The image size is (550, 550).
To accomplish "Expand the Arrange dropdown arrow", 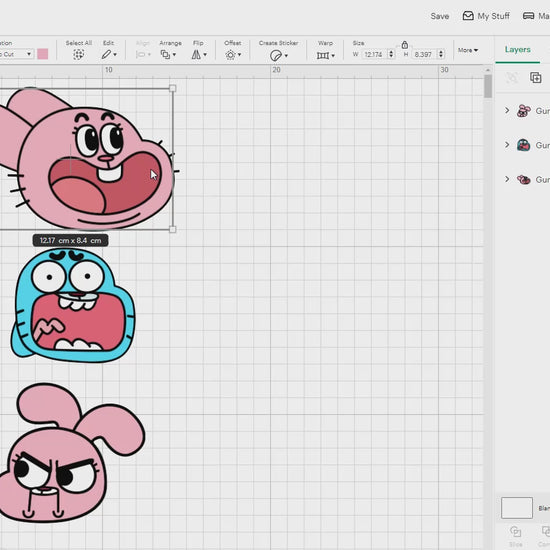I will click(x=174, y=55).
